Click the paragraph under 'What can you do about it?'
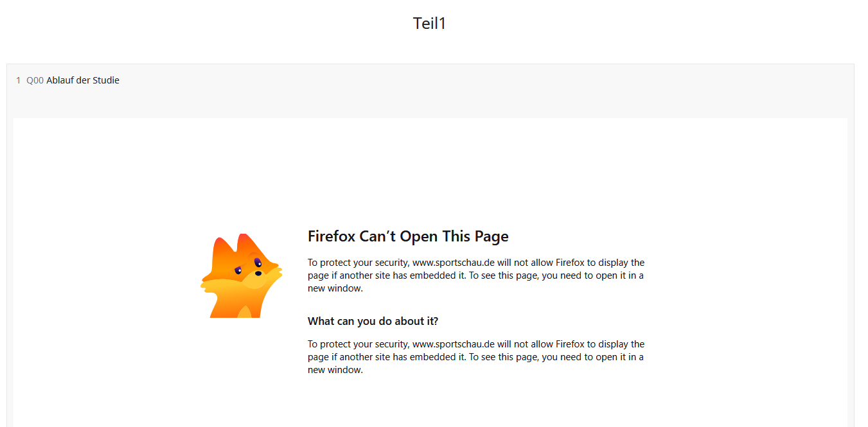This screenshot has height=427, width=868. [x=476, y=357]
